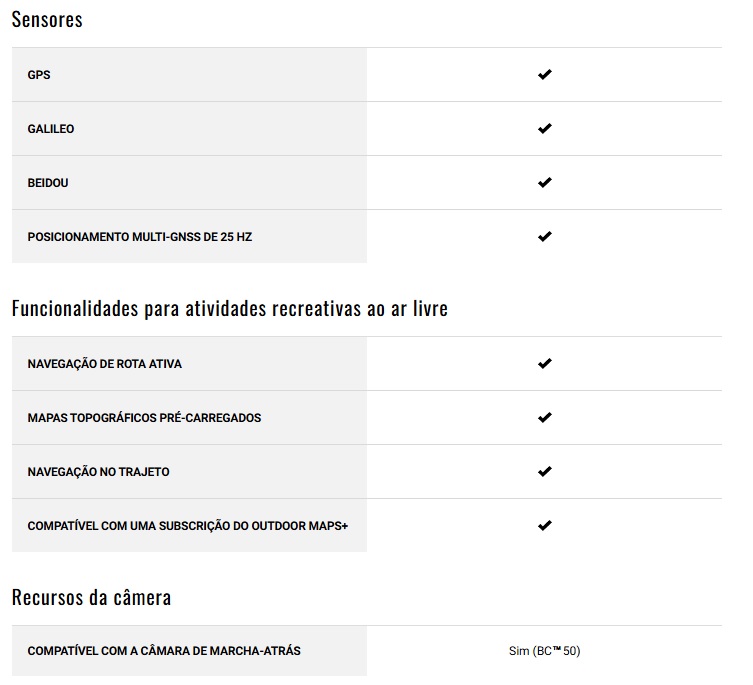Select the GALILEO label
753x685 pixels.
51,129
